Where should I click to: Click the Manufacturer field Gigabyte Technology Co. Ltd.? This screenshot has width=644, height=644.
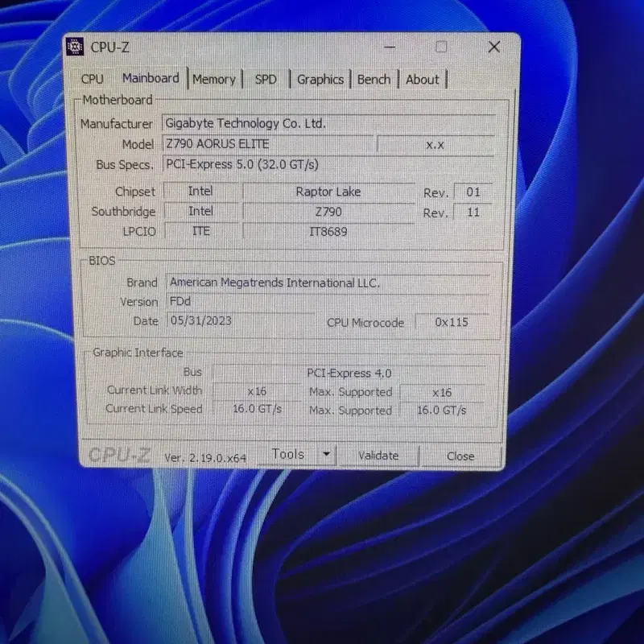(328, 124)
